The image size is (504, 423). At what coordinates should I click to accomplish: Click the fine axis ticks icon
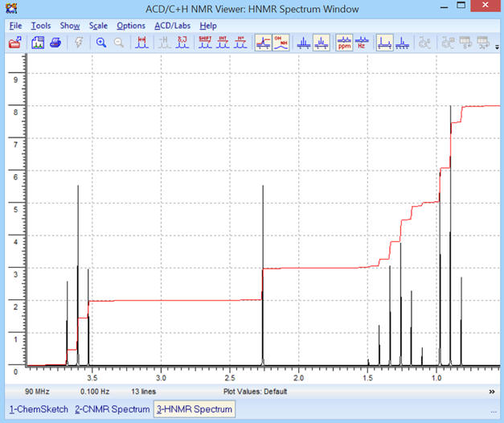coord(402,43)
